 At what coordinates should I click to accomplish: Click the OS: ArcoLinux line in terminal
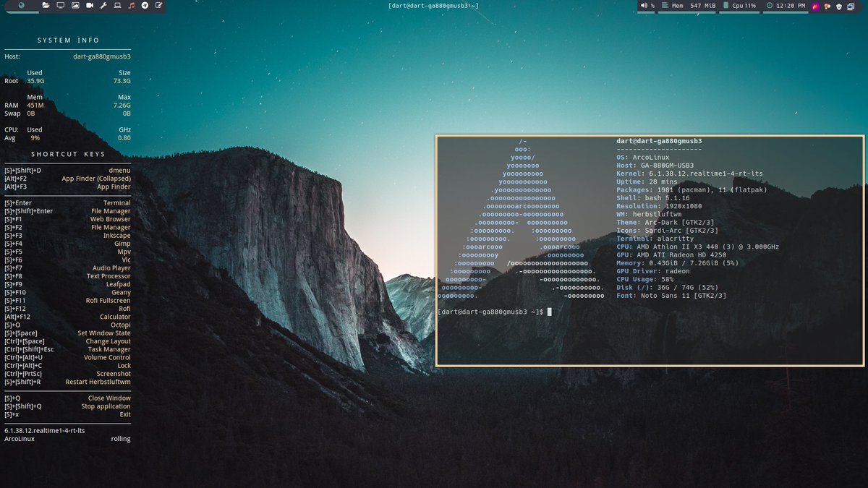pos(643,157)
